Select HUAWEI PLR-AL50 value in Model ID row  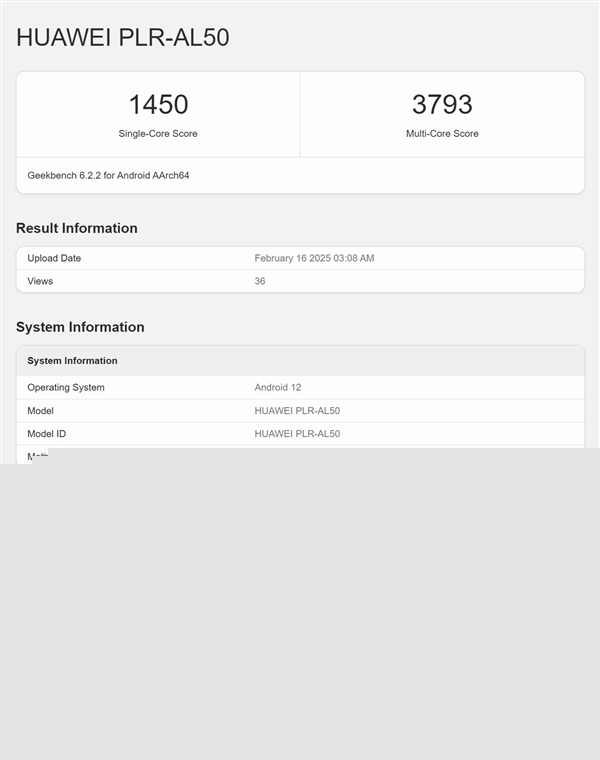click(297, 434)
